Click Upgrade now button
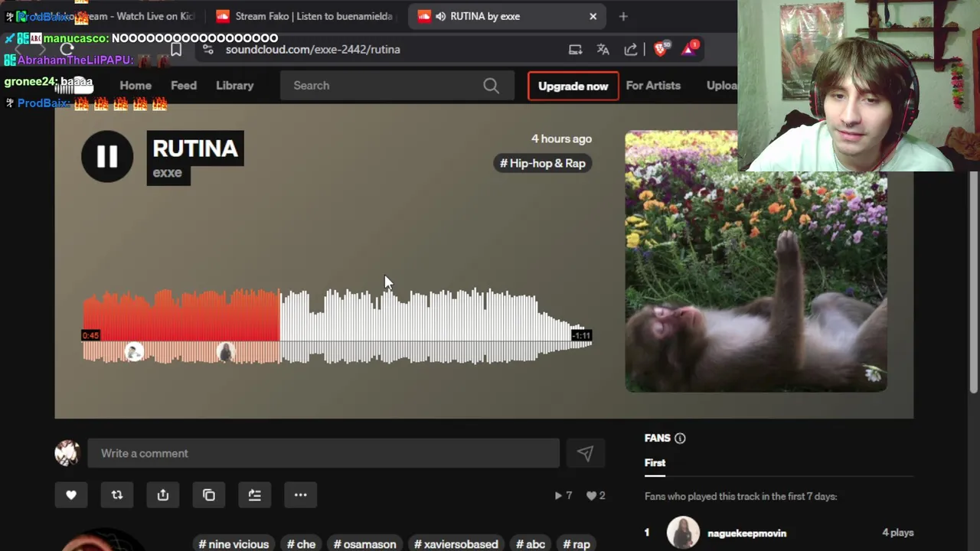This screenshot has height=551, width=980. pyautogui.click(x=573, y=86)
